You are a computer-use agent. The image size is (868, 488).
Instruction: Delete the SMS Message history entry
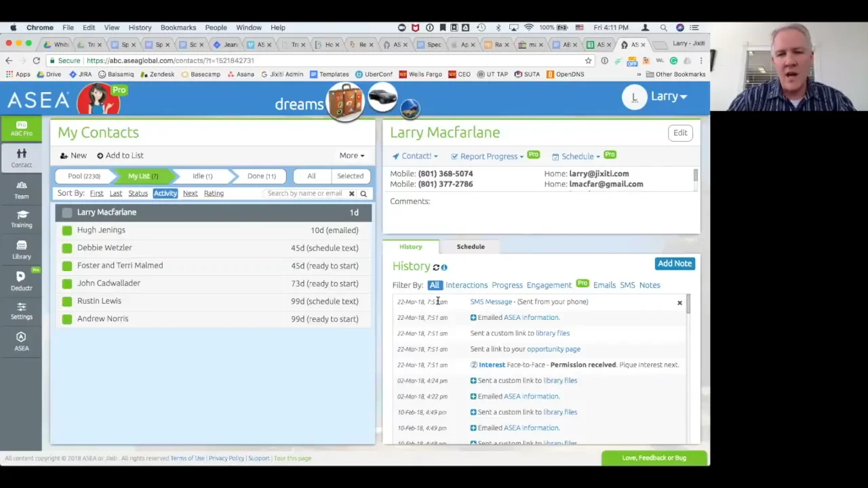tap(679, 303)
